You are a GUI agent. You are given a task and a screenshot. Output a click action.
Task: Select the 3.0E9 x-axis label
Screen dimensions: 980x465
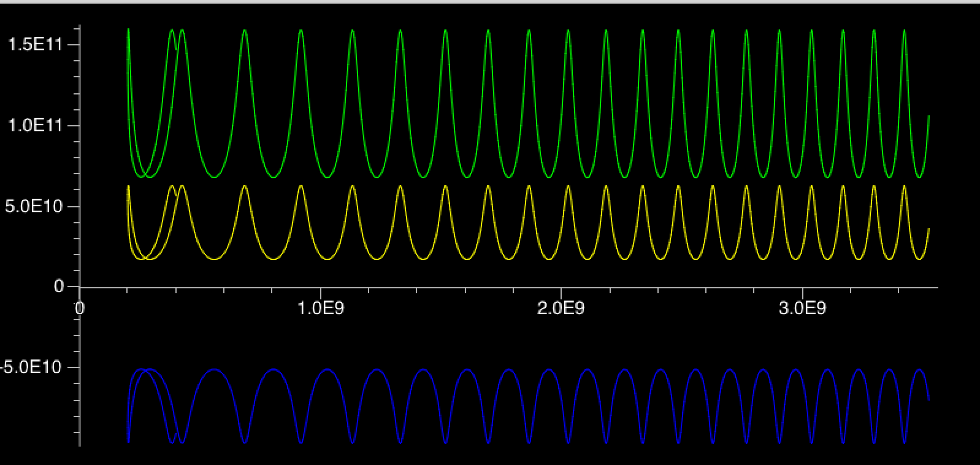pyautogui.click(x=802, y=309)
